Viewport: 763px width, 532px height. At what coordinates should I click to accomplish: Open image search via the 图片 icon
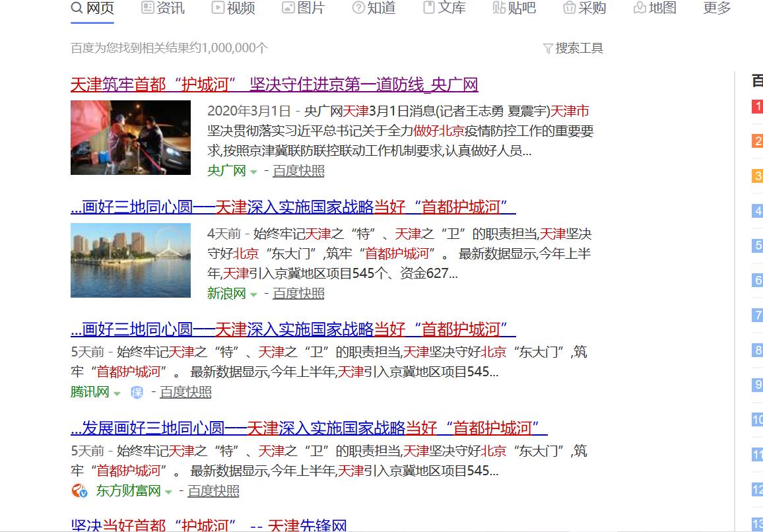[x=287, y=8]
